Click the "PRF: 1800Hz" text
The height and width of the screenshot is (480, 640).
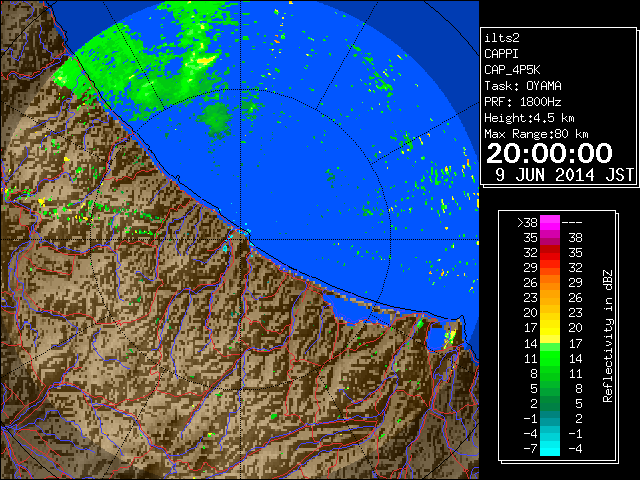(x=523, y=102)
